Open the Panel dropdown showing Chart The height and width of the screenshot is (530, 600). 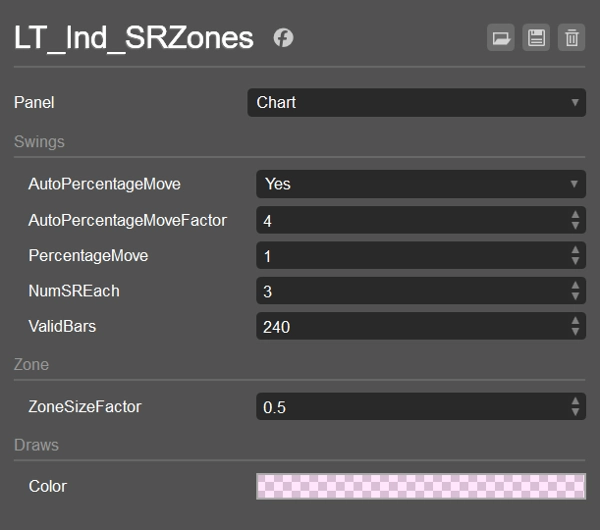pyautogui.click(x=417, y=103)
